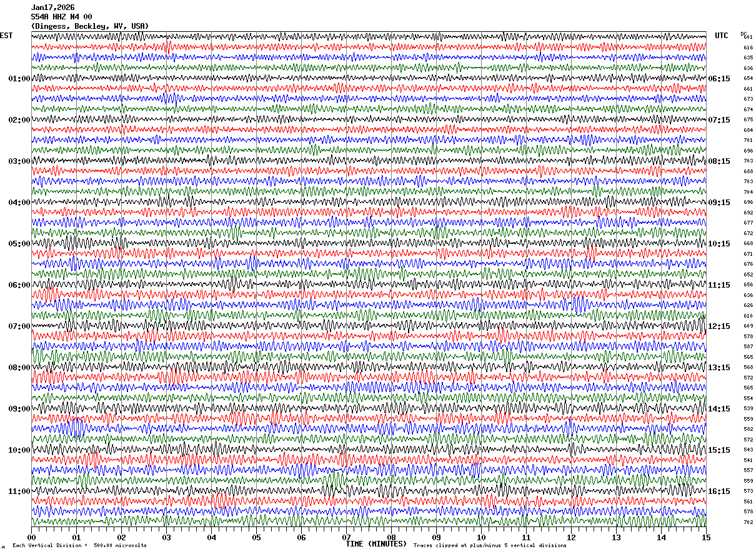This screenshot has width=756, height=554.
Task: Click DC offset value 701
Action: point(749,140)
